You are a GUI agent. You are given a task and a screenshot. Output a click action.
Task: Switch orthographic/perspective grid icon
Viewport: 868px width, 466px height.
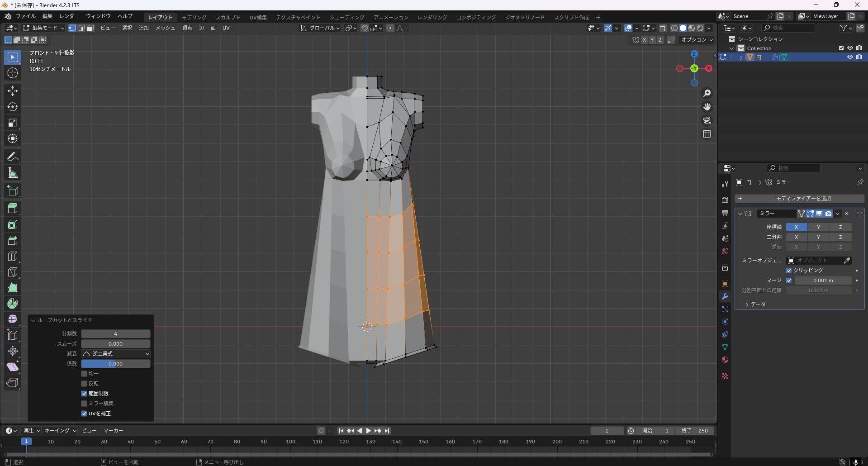(707, 134)
